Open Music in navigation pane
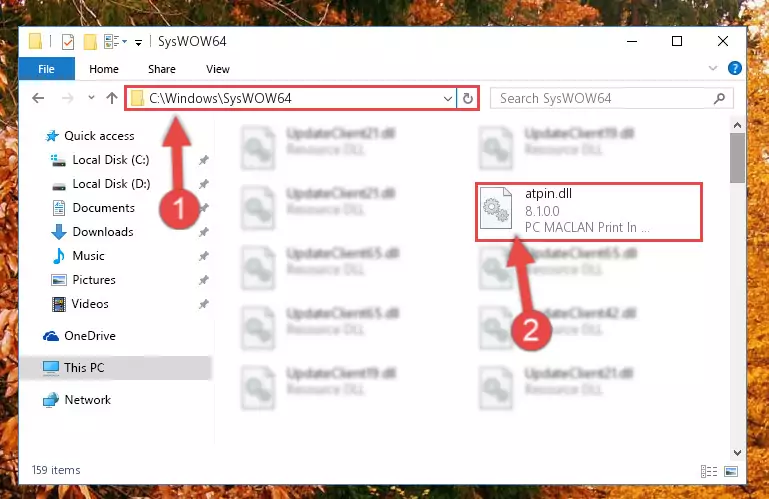 [x=78, y=256]
